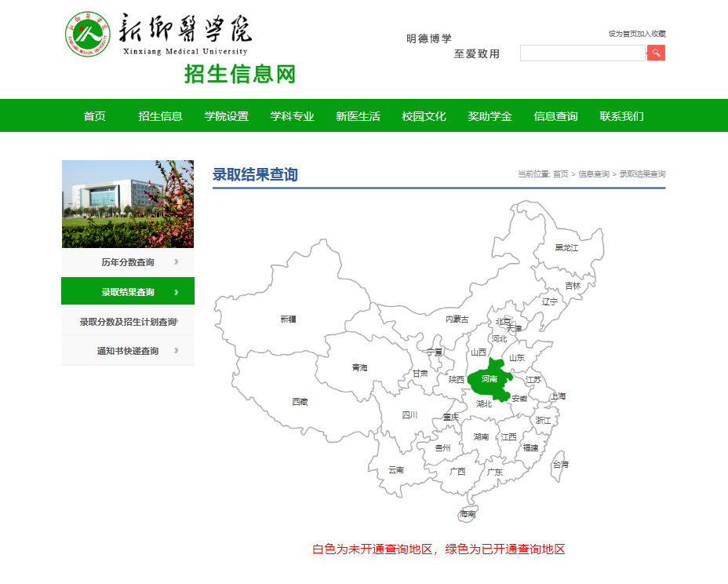728x584 pixels.
Task: Open the 学科专业 navigation menu
Action: [x=292, y=116]
